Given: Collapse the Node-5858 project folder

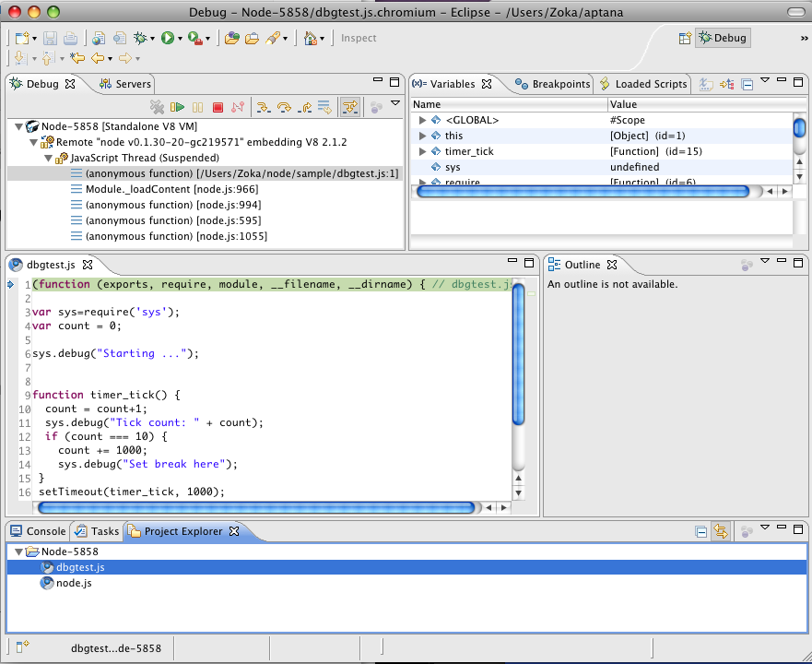Looking at the screenshot, I should pos(19,551).
